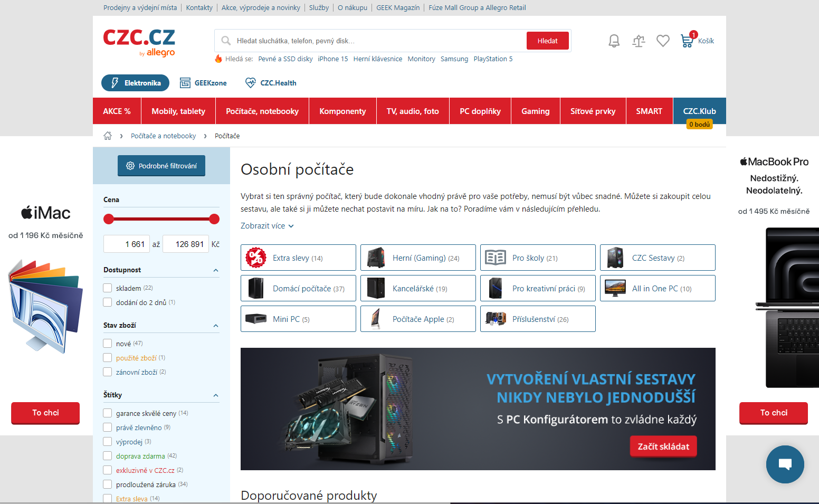Check the doprava zdarma filter
This screenshot has width=819, height=504.
pyautogui.click(x=108, y=456)
